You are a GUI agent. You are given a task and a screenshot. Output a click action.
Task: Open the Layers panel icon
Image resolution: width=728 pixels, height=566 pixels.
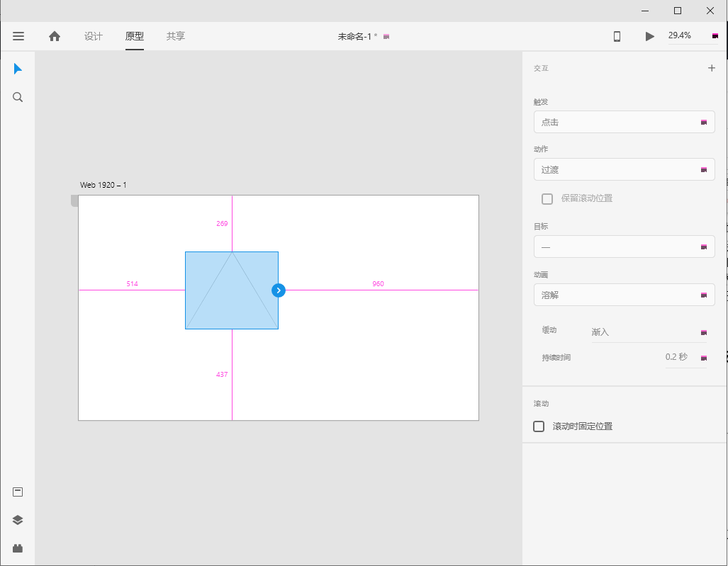click(x=18, y=520)
